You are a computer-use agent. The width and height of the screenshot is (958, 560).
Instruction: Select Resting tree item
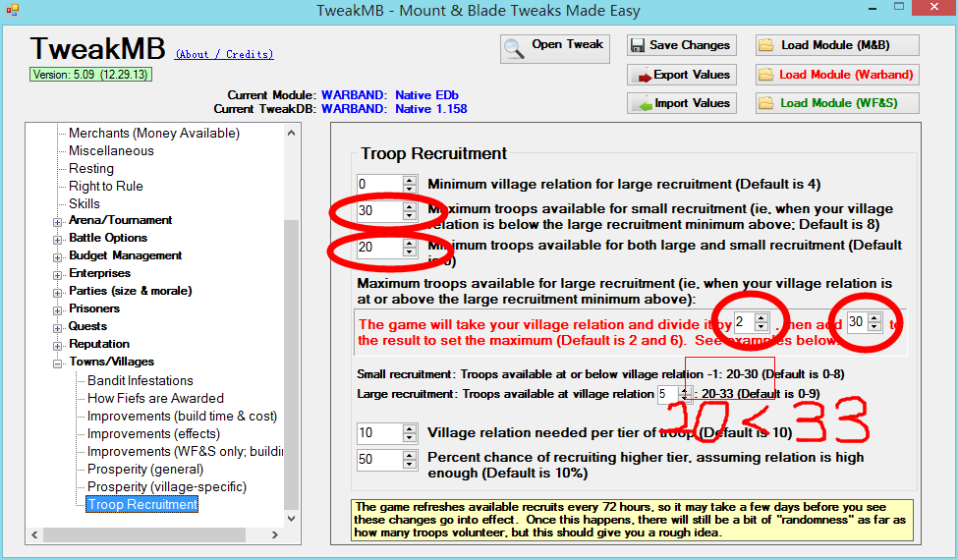click(x=91, y=169)
